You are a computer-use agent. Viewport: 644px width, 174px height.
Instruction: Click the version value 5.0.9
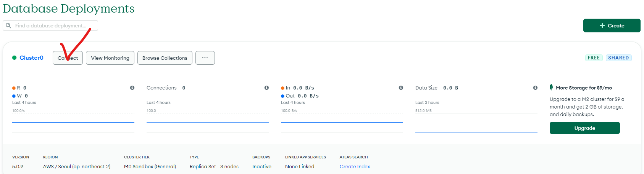[x=18, y=166]
